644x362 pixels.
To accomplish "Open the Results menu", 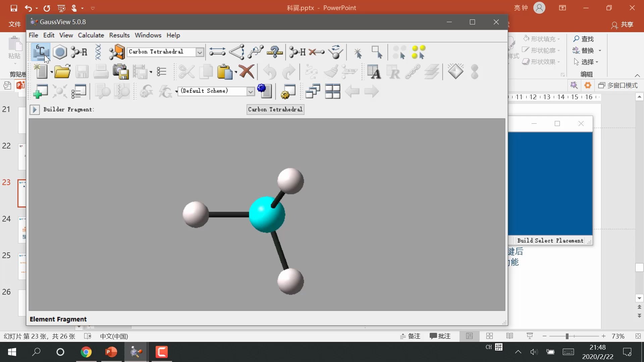I will 119,35.
